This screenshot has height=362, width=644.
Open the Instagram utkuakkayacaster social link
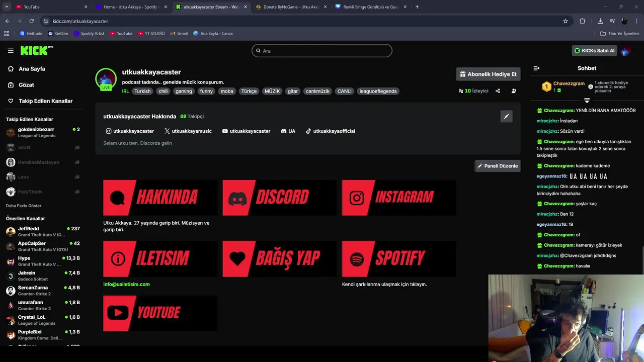(x=130, y=131)
